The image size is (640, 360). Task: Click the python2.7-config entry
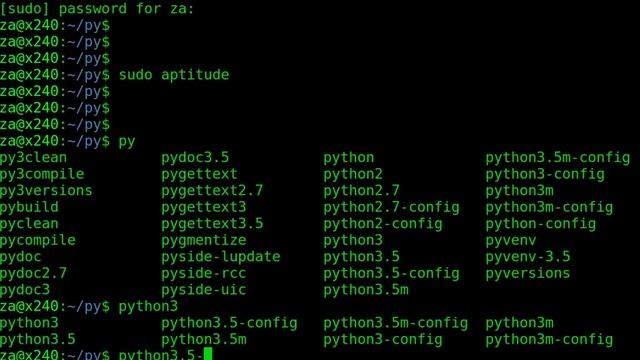coord(391,207)
